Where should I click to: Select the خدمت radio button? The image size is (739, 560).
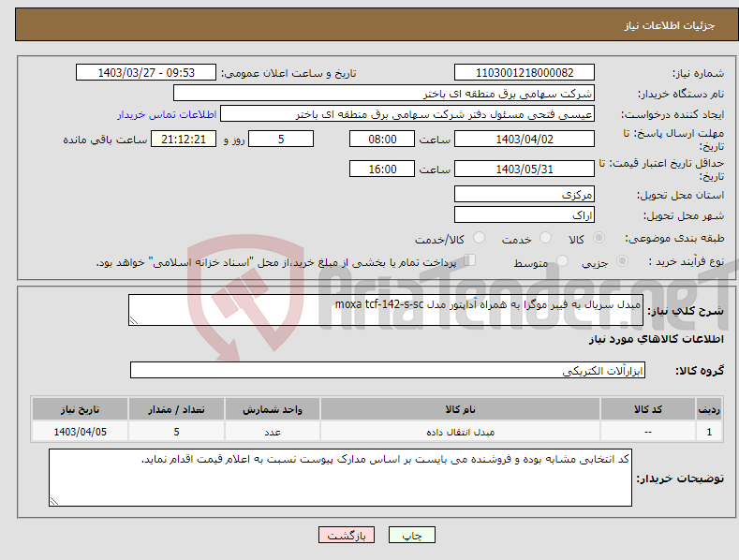pos(545,238)
